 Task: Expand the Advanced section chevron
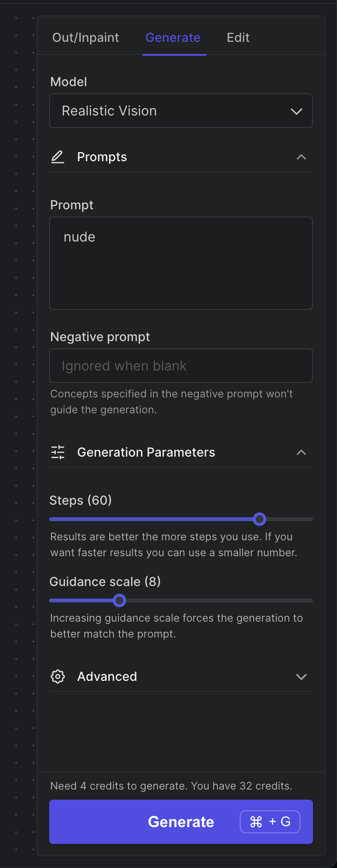301,677
